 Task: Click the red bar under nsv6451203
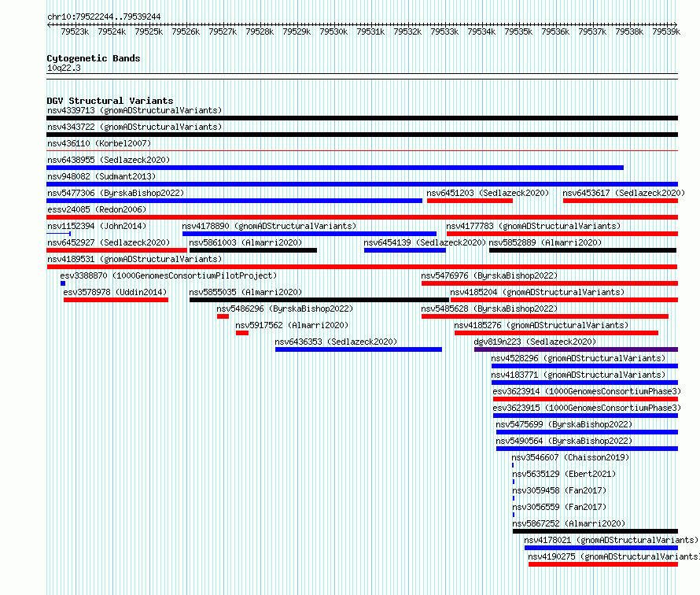[470, 201]
